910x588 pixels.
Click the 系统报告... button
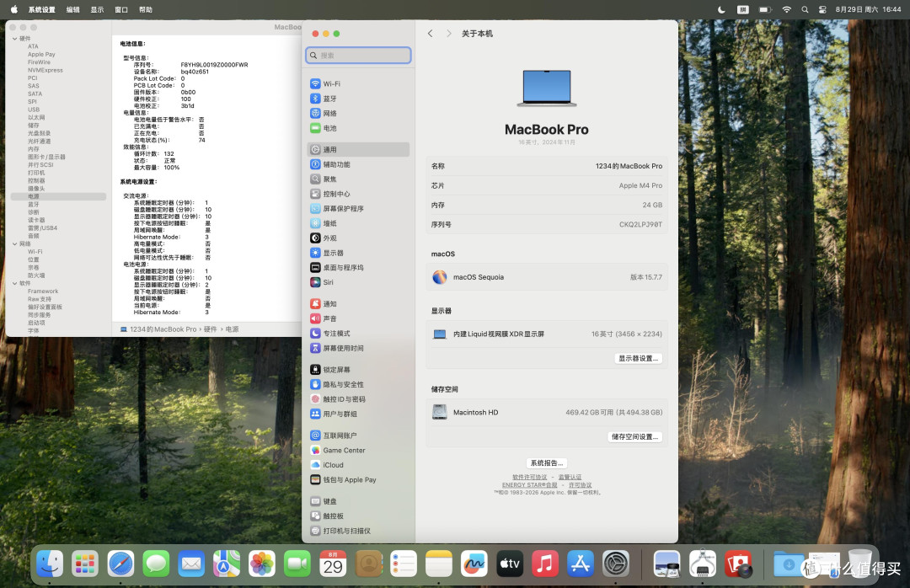click(x=547, y=463)
